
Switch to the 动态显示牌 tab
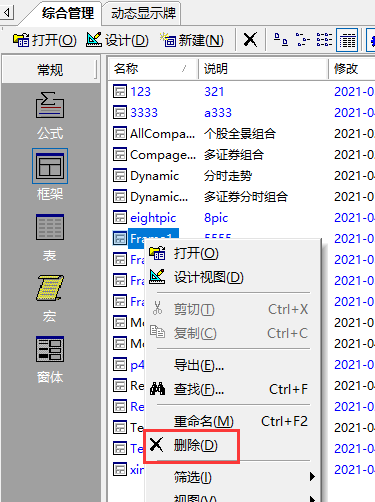point(143,14)
